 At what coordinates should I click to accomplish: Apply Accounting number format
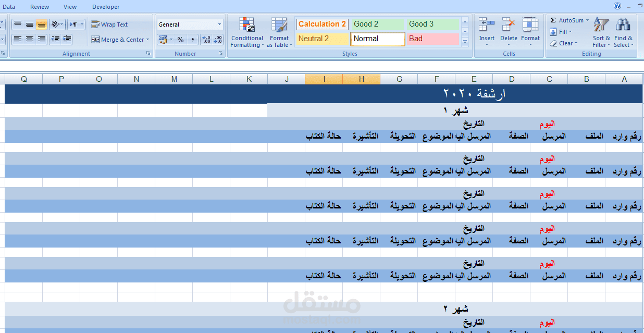(x=163, y=40)
